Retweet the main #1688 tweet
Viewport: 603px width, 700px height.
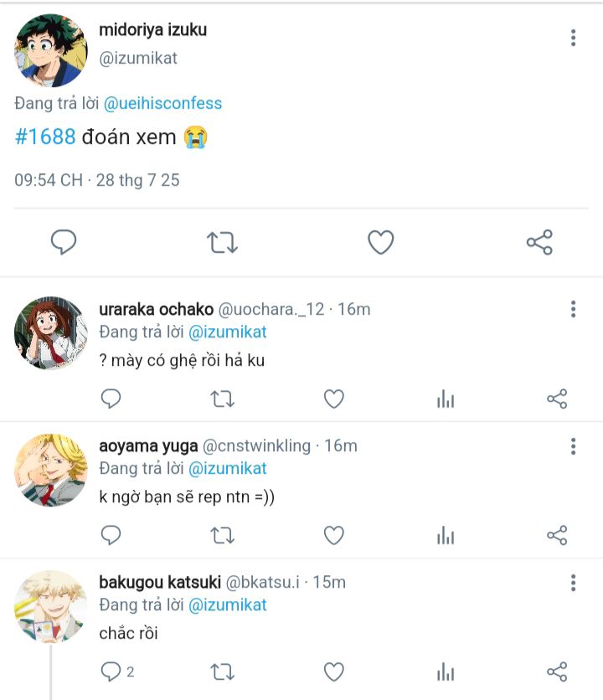[222, 243]
